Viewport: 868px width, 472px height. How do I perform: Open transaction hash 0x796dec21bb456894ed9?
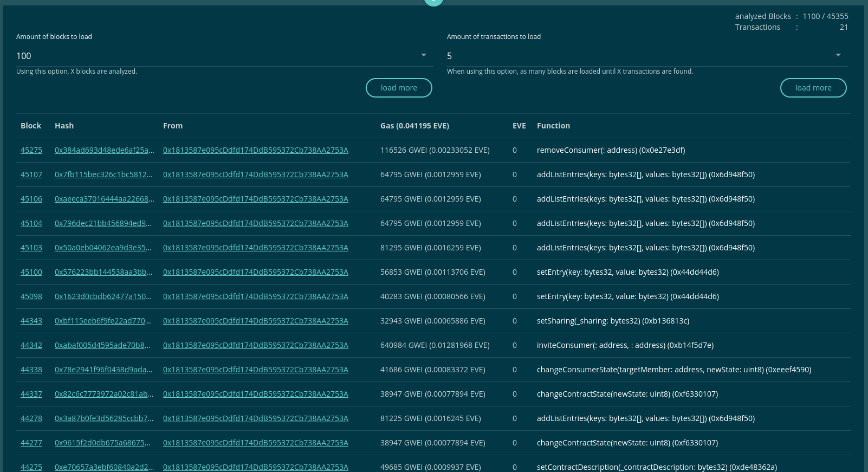(103, 223)
